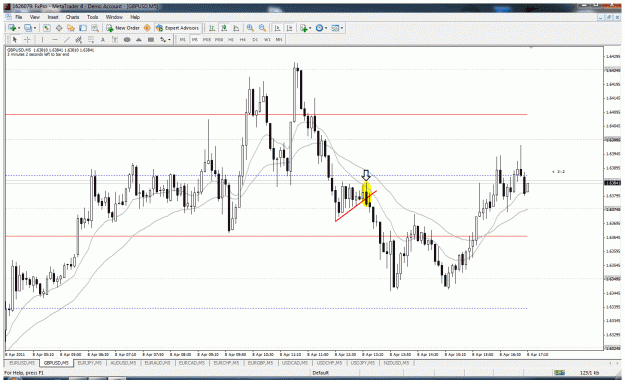Select the Text Label tool (T)
This screenshot has height=380, width=625.
click(x=114, y=39)
